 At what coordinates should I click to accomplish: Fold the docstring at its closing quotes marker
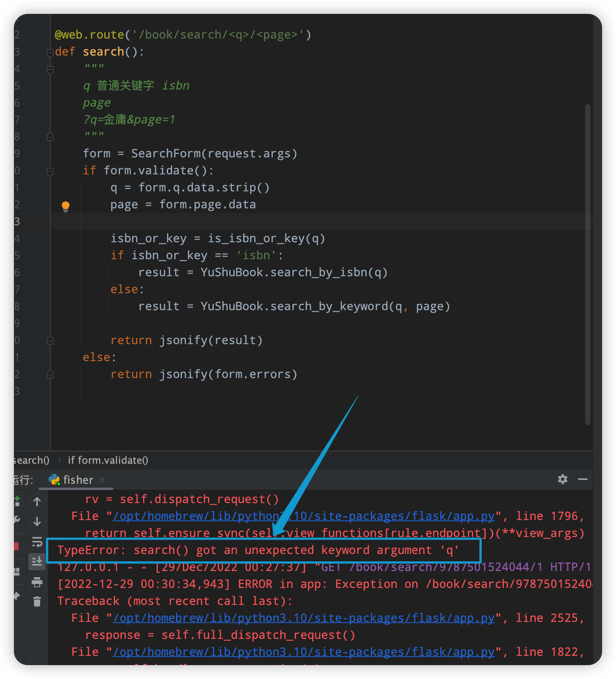click(50, 137)
